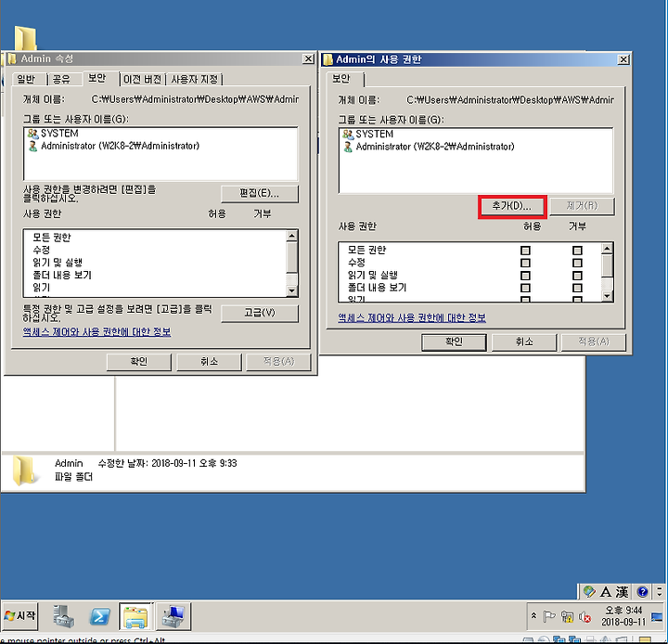668x644 pixels.
Task: Open the computer tools taskbar icon next to Explorer
Action: (173, 616)
